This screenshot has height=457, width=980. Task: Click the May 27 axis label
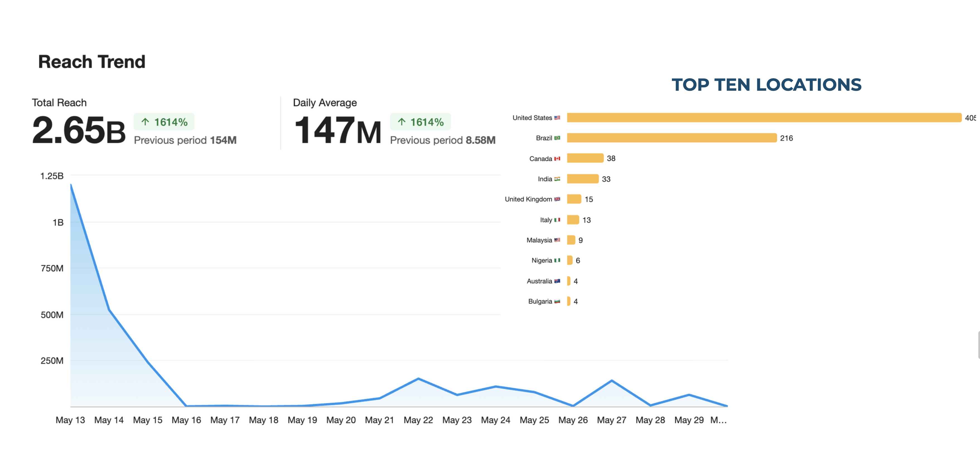pos(612,420)
